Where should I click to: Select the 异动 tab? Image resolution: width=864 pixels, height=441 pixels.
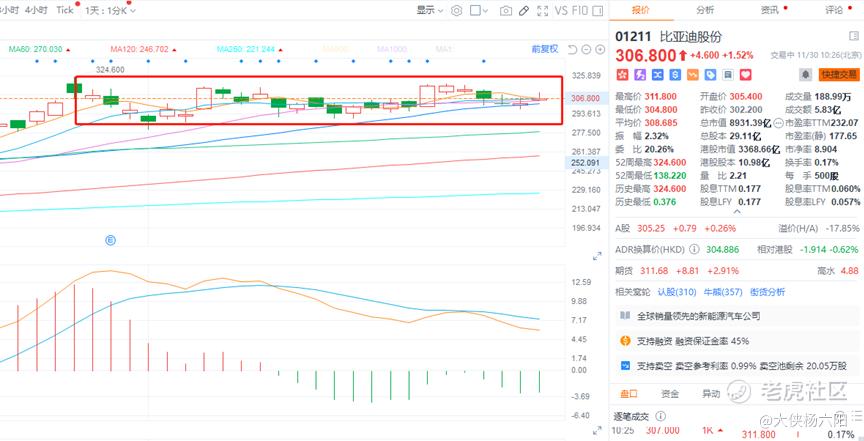pyautogui.click(x=711, y=394)
